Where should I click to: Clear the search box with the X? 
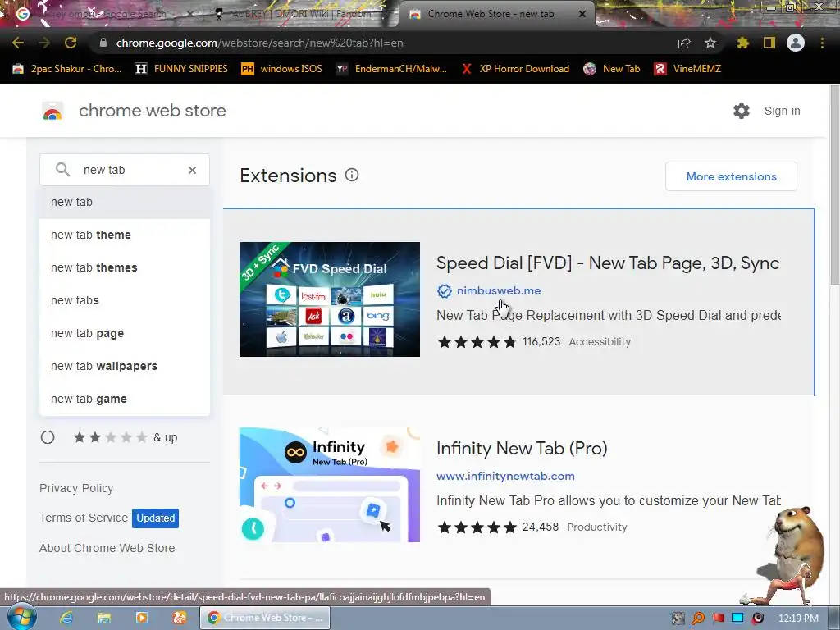[192, 170]
